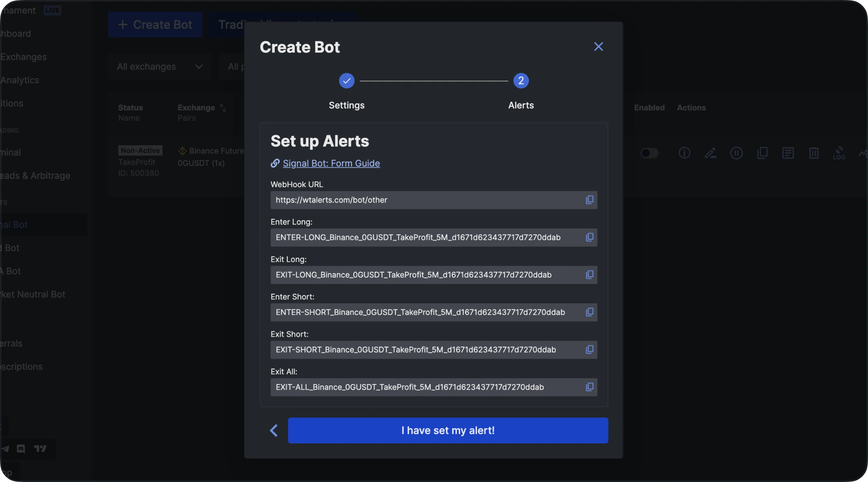The height and width of the screenshot is (482, 868).
Task: Go to the Settings step
Action: [x=346, y=81]
